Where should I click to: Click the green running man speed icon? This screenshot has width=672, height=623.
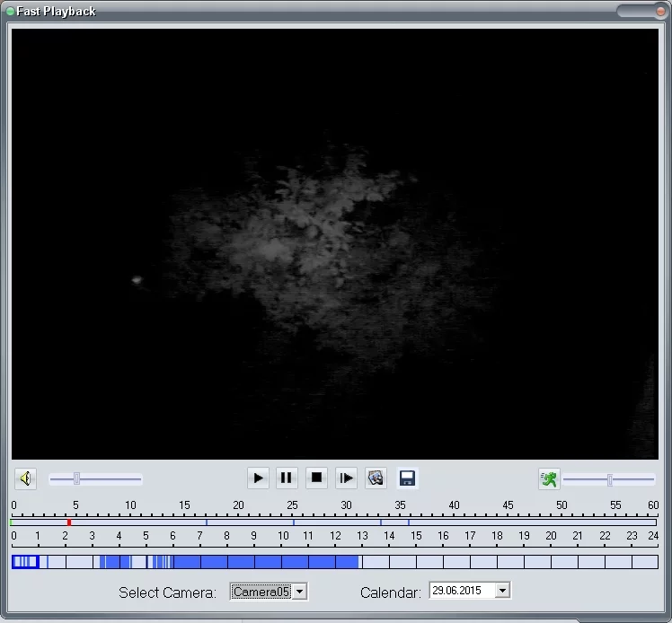point(548,479)
